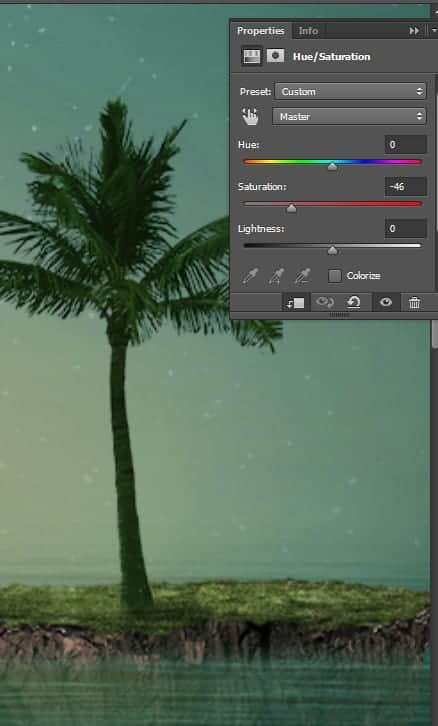Collapse the panel with double-arrow icon
This screenshot has width=438, height=726.
pos(414,31)
